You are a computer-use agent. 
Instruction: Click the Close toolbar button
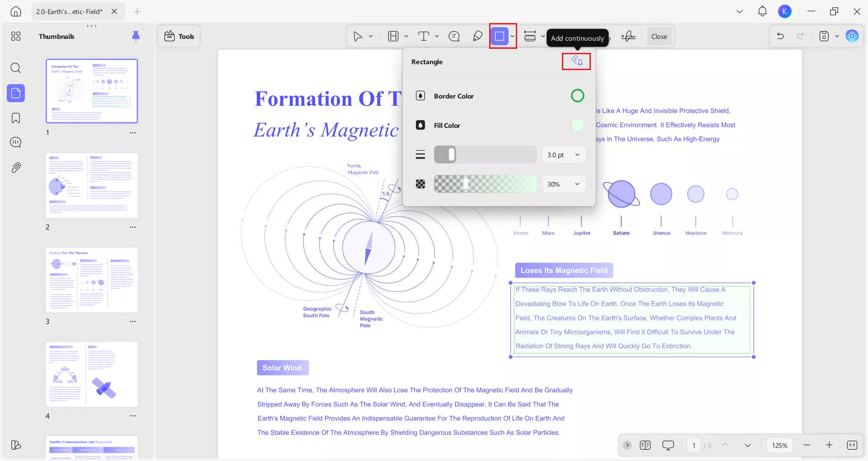tap(659, 37)
